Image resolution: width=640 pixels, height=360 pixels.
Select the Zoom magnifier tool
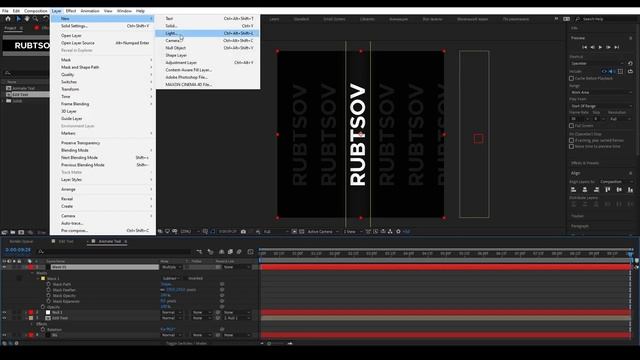[x=36, y=19]
